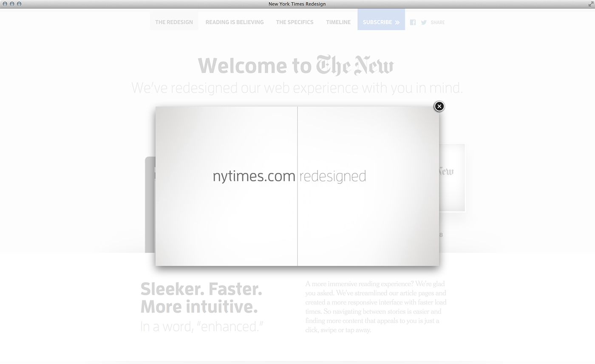Share via the Facebook icon

coord(413,22)
